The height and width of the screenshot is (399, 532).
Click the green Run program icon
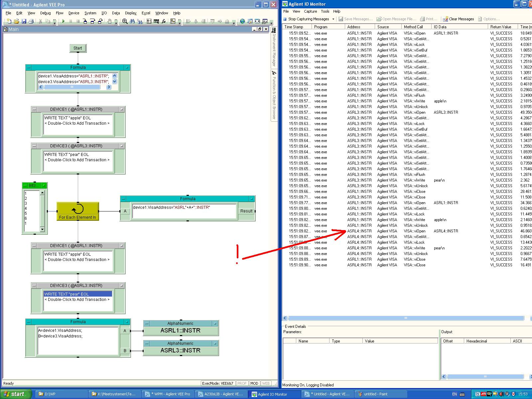[63, 21]
